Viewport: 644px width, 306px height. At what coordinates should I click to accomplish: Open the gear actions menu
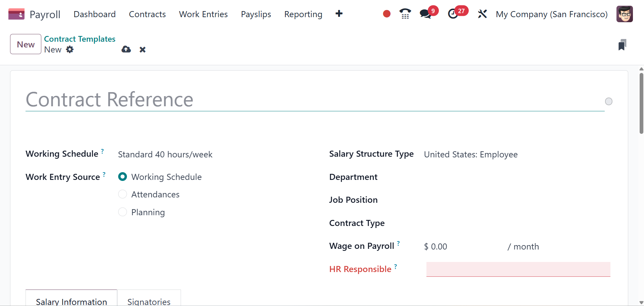pos(70,49)
